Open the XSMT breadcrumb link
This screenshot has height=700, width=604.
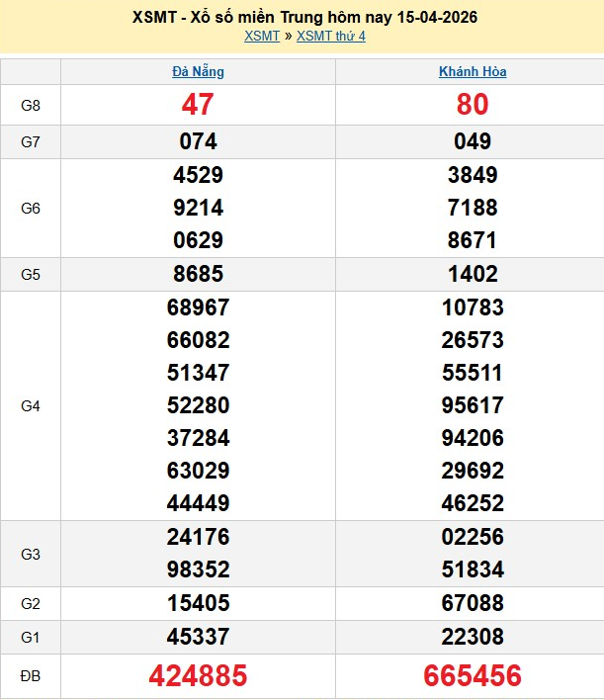(x=262, y=36)
